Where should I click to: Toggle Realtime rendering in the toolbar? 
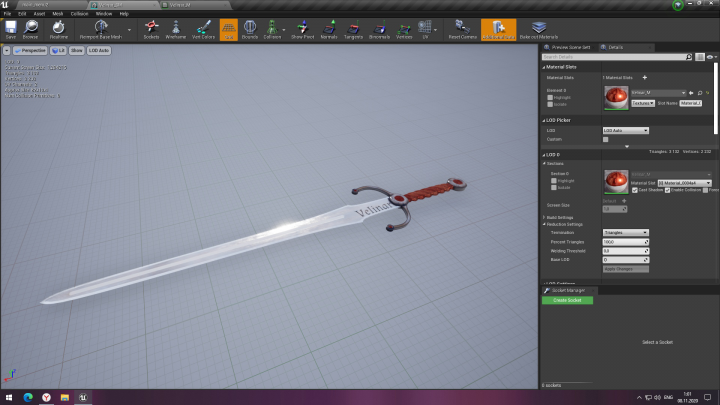[58, 29]
